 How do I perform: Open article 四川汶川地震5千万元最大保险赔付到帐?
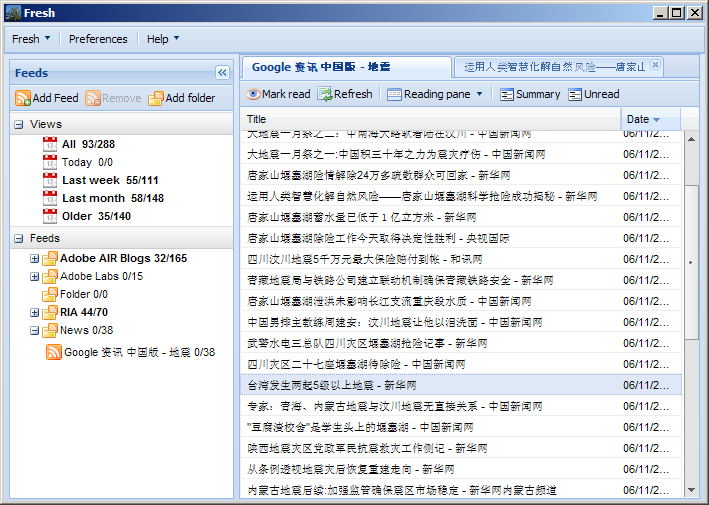click(461, 259)
